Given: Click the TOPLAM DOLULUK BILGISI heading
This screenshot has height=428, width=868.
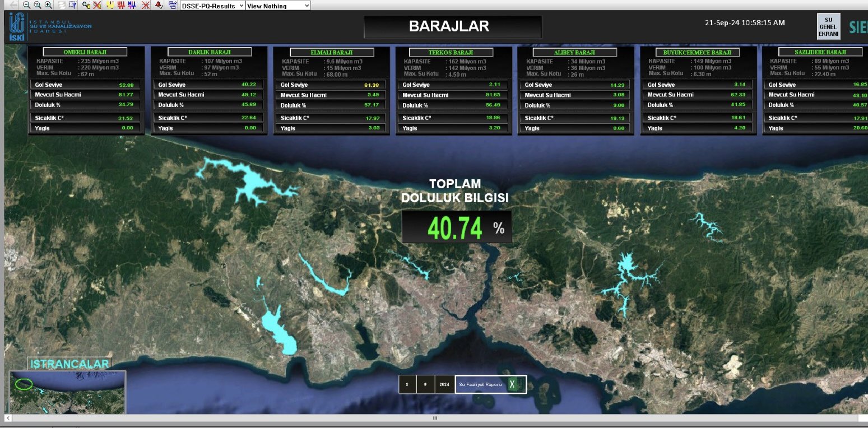Looking at the screenshot, I should (455, 191).
